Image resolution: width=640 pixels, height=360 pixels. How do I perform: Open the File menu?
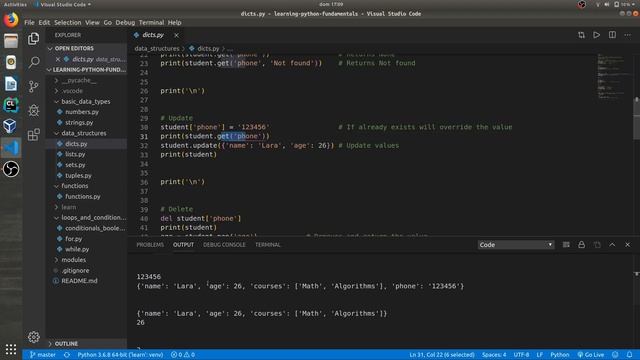click(x=29, y=22)
